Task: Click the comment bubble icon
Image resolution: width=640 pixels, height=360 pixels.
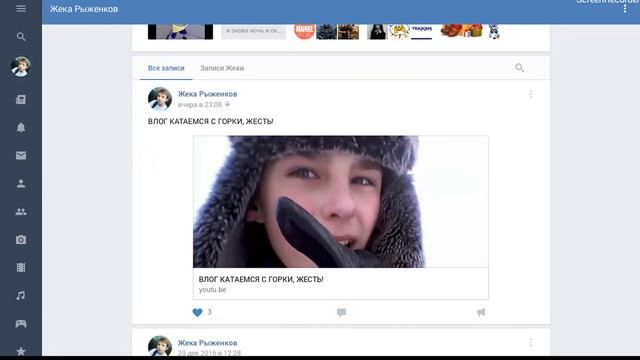Action: click(x=341, y=313)
